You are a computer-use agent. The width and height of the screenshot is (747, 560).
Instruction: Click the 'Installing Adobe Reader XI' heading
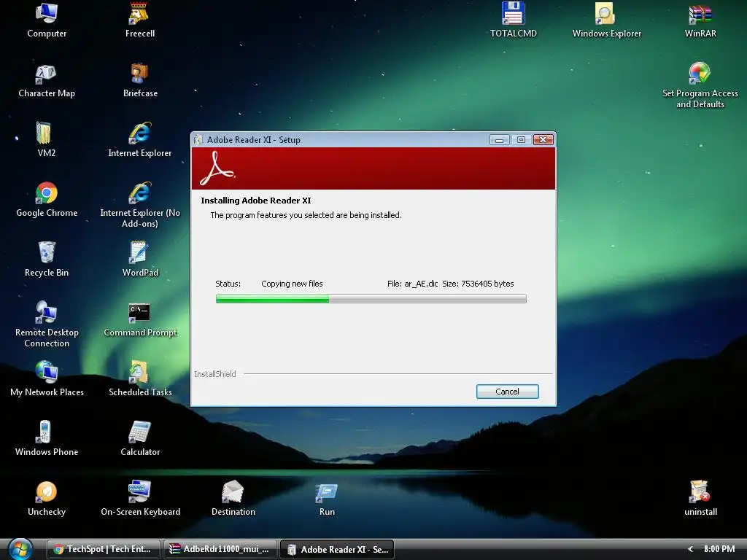(256, 201)
